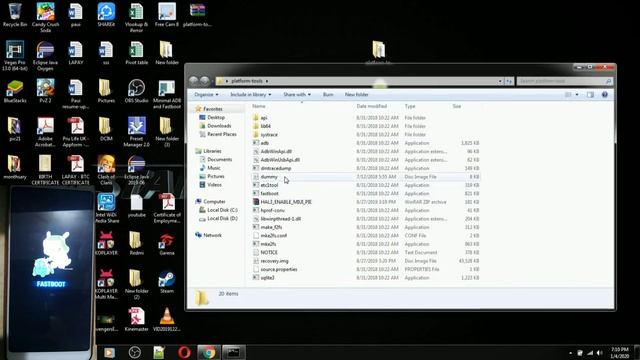Open Minimal ADB and Fastboot shortcut

coord(167,94)
